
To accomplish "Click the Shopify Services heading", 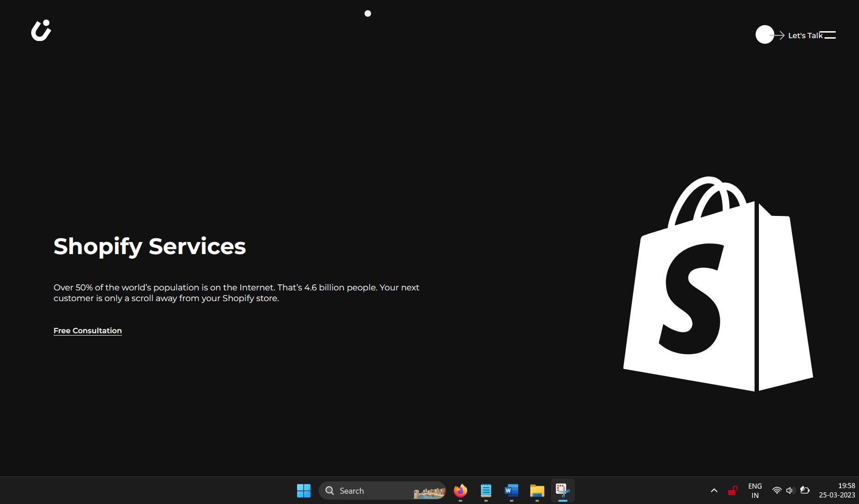I will (149, 246).
